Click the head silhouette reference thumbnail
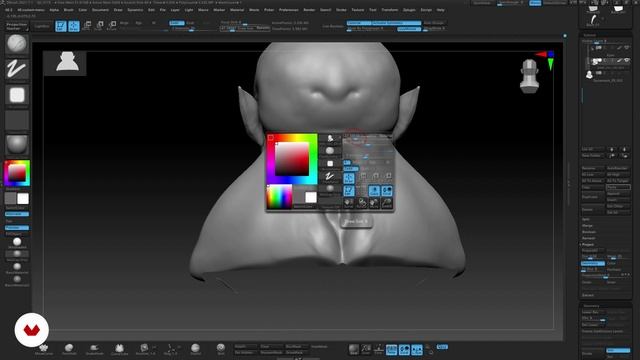The image size is (640, 360). (x=65, y=63)
